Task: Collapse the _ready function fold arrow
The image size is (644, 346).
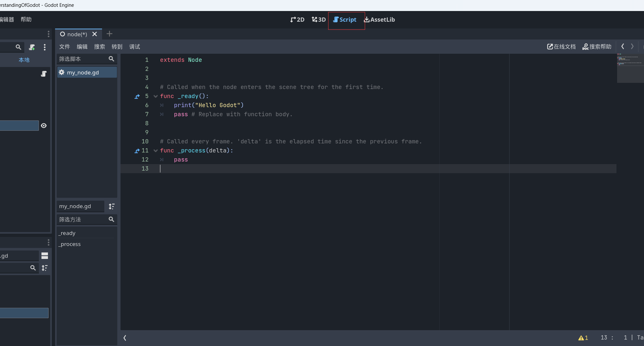Action: point(155,96)
